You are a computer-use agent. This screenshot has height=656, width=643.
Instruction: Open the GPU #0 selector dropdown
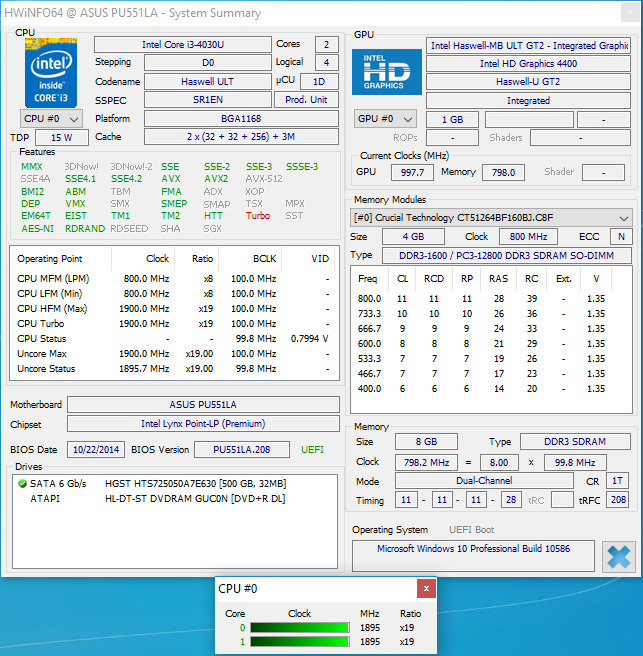click(x=385, y=119)
